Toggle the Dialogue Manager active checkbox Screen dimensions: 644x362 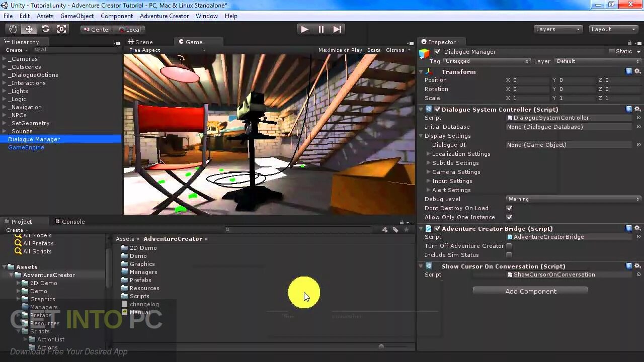437,51
